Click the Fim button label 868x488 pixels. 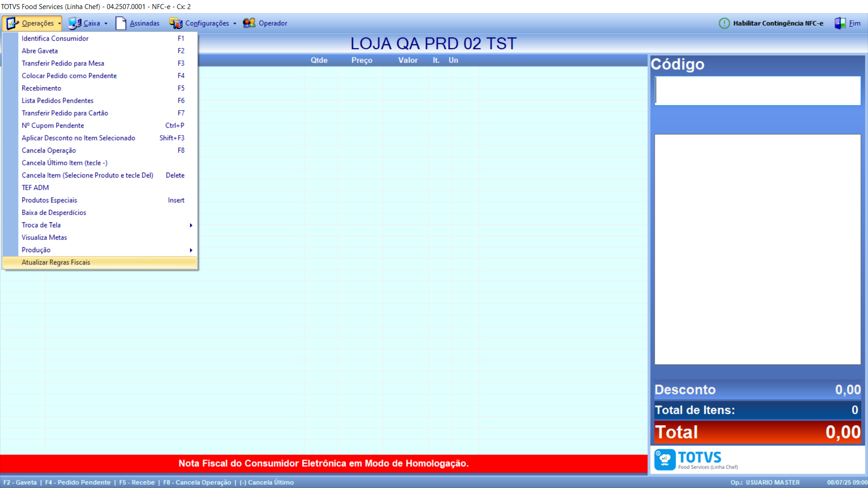coord(854,23)
